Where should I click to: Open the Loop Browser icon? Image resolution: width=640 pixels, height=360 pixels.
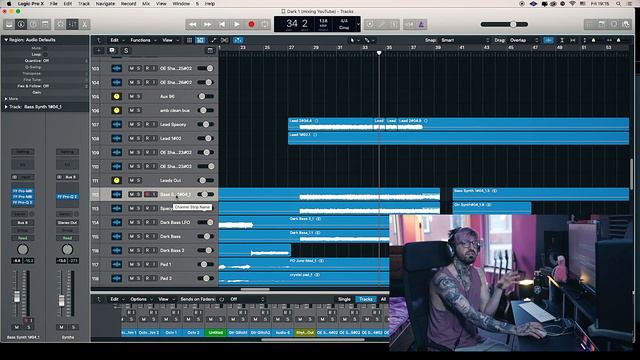614,24
